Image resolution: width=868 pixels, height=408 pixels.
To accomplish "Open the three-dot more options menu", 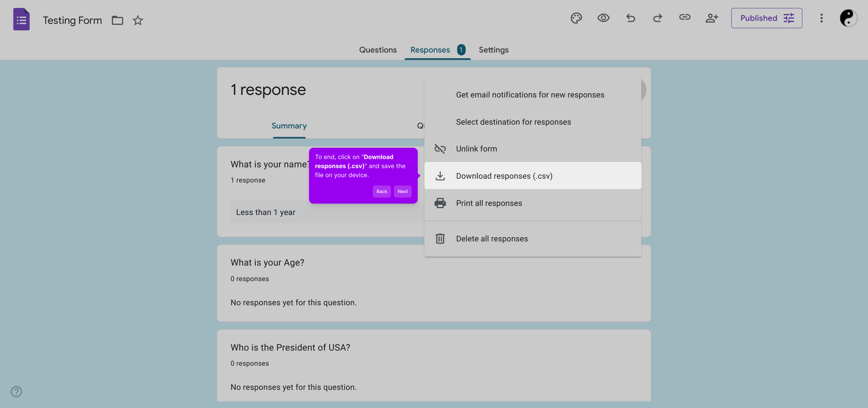I will pos(822,18).
